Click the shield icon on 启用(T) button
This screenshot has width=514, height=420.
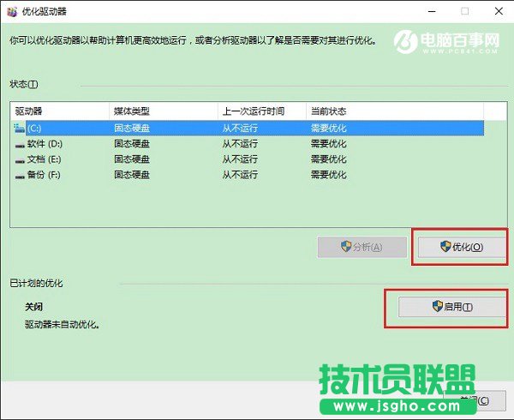coord(437,306)
